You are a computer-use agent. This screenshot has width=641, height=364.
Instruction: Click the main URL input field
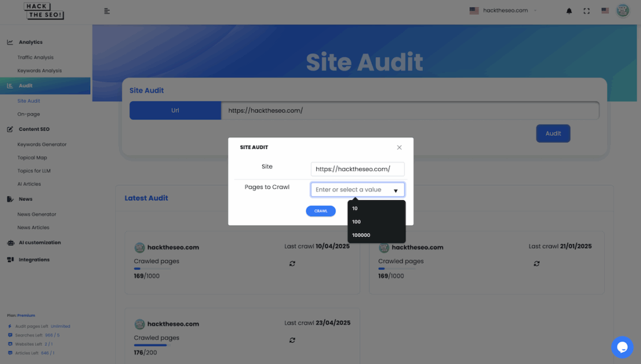click(x=410, y=110)
